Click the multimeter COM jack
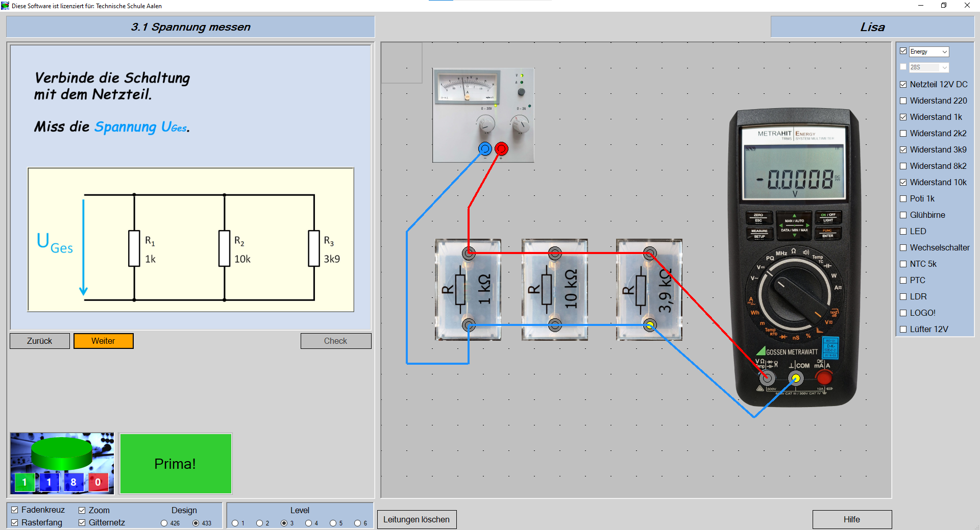Viewport: 980px width, 530px height. pos(795,378)
